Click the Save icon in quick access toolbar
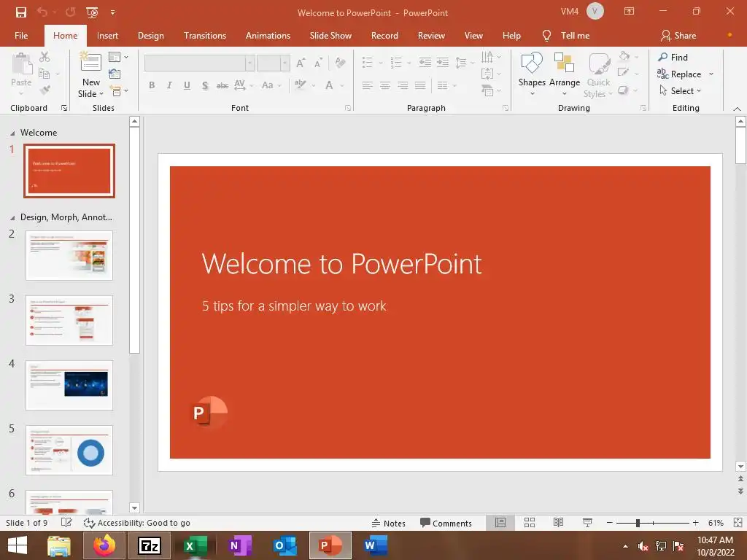The height and width of the screenshot is (560, 747). [x=21, y=12]
